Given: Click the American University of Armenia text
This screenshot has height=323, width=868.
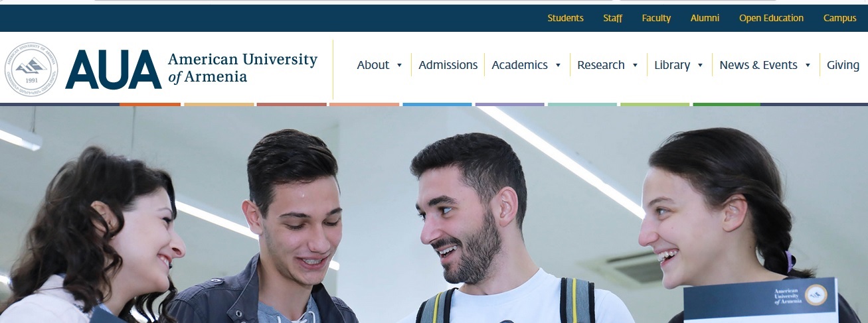Looking at the screenshot, I should pos(242,68).
